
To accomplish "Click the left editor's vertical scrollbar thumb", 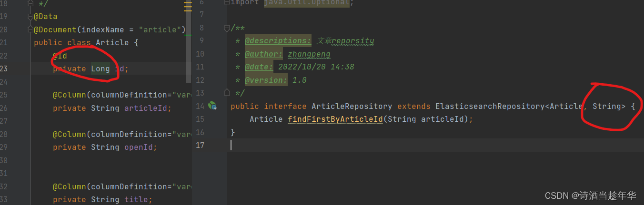I will coord(188,41).
